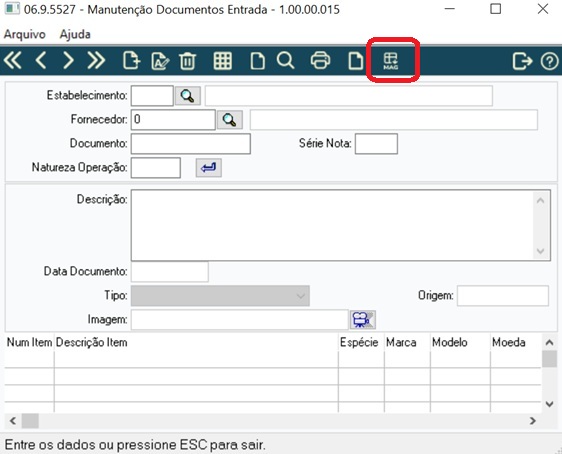Click the Moeda column header
Screen dimensions: 562x454
tap(515, 343)
